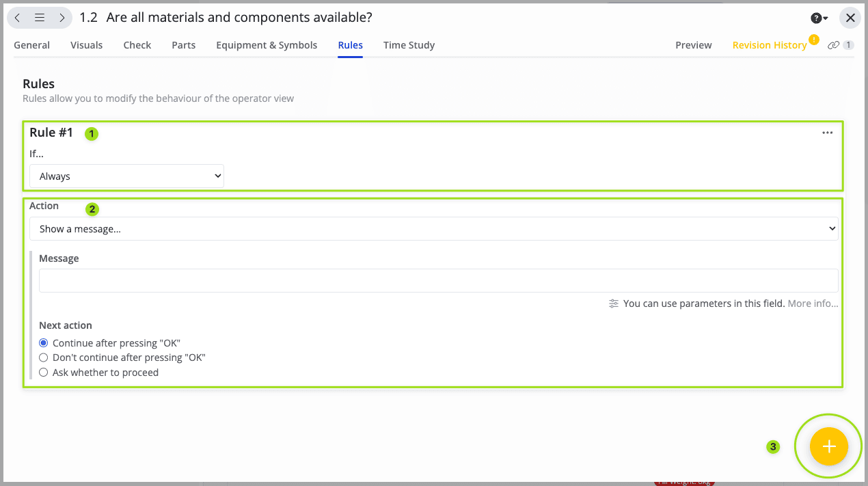
Task: Switch to the Visuals tab
Action: pyautogui.click(x=86, y=45)
